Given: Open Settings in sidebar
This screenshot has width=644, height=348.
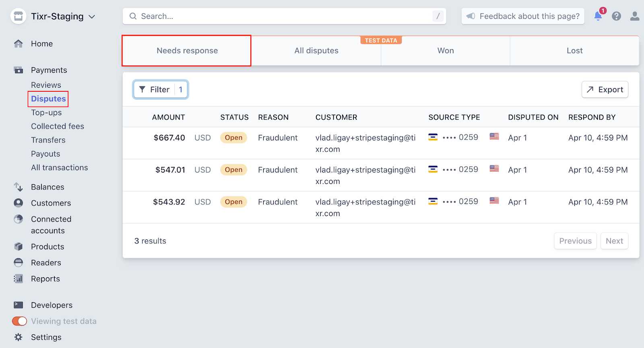Looking at the screenshot, I should [46, 337].
